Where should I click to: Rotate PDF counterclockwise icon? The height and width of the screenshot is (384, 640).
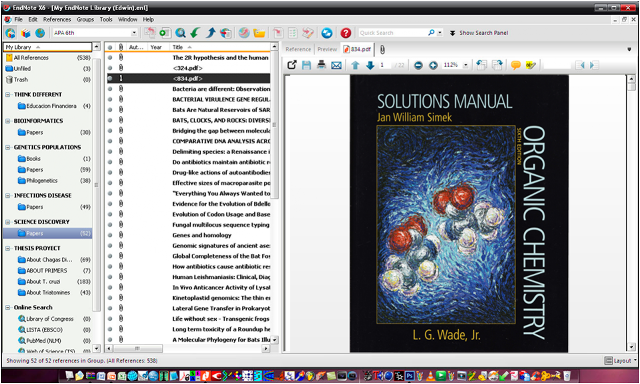coord(482,65)
